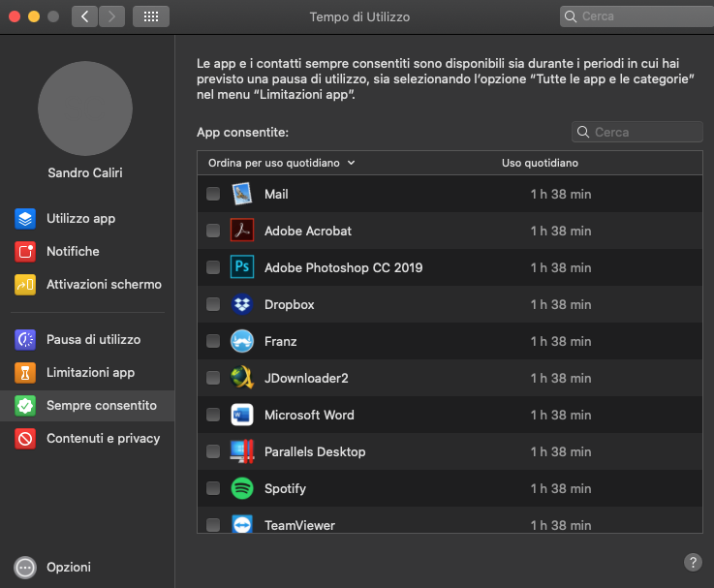This screenshot has width=714, height=588.
Task: Check the Parallels Desktop checkbox
Action: coord(213,451)
